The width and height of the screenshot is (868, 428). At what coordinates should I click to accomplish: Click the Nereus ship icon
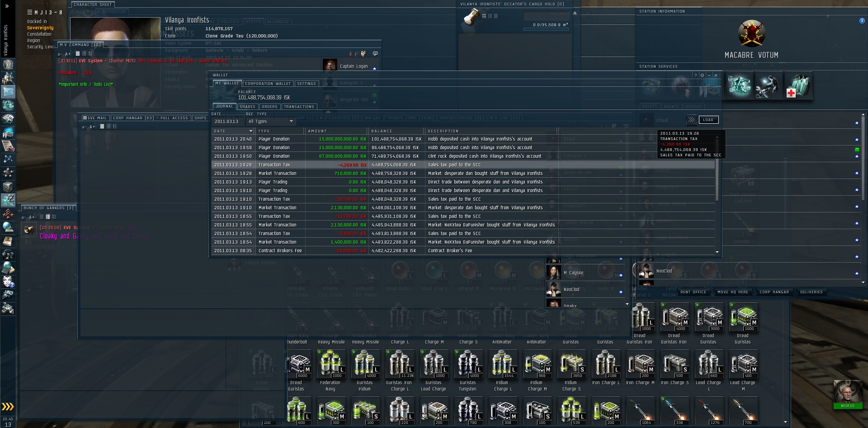[848, 395]
